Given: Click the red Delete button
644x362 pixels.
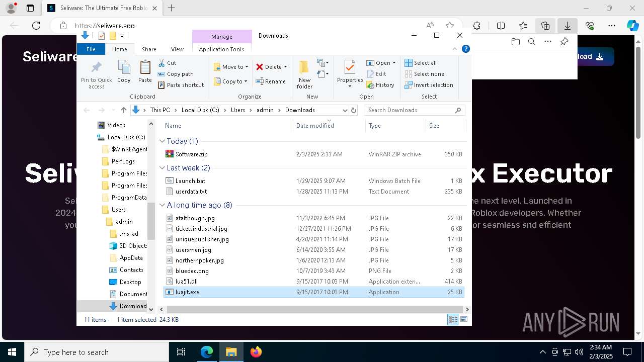Looking at the screenshot, I should click(269, 67).
